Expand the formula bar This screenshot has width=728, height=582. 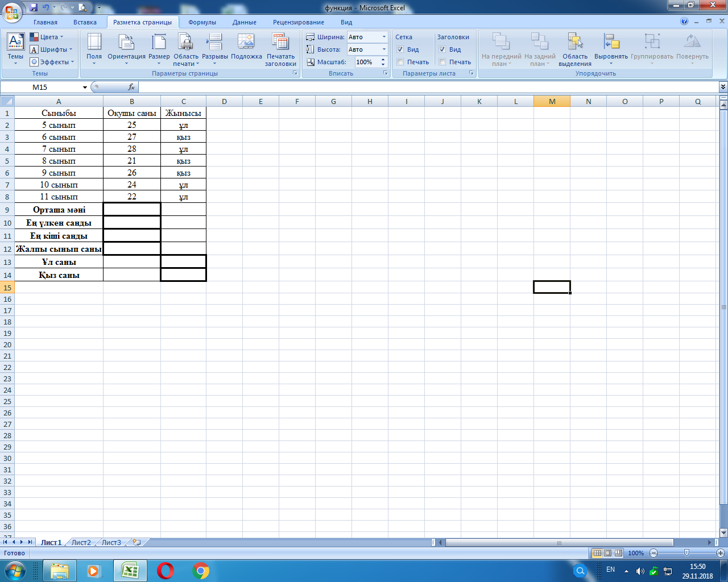pyautogui.click(x=723, y=87)
